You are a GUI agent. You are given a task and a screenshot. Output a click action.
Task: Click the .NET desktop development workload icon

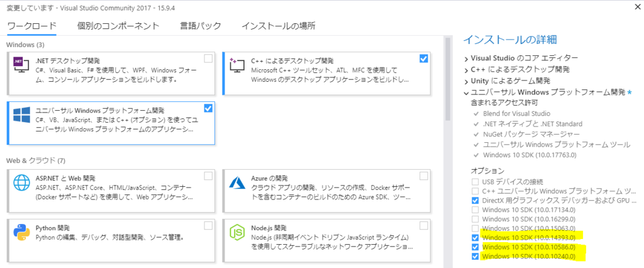point(21,65)
